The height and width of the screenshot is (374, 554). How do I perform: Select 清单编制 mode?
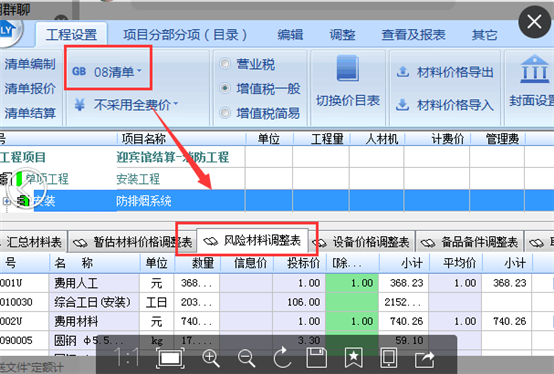click(30, 64)
